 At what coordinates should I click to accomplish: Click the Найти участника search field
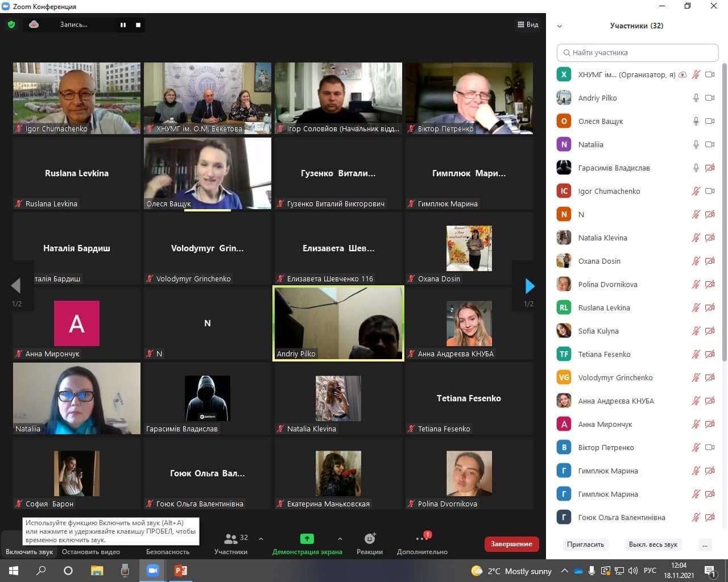tap(638, 52)
